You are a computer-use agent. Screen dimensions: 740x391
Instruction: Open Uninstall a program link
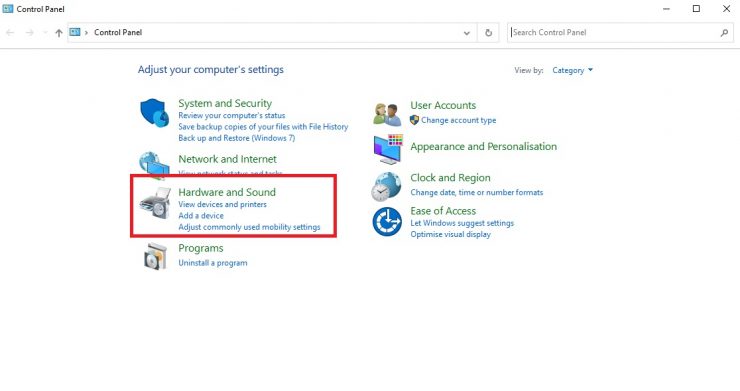(213, 263)
